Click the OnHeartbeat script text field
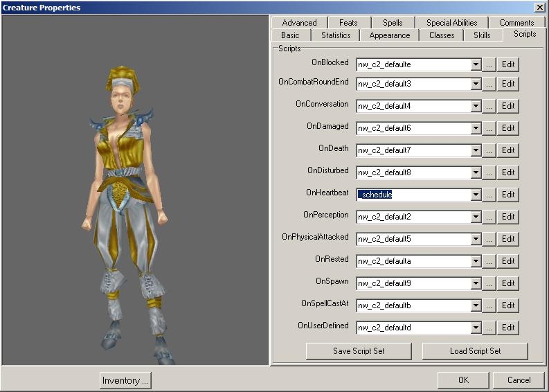 click(413, 195)
